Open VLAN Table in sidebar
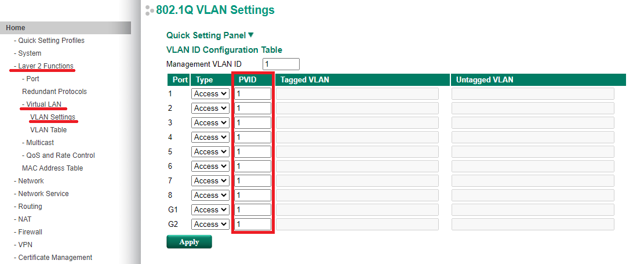The width and height of the screenshot is (644, 264). coord(48,130)
